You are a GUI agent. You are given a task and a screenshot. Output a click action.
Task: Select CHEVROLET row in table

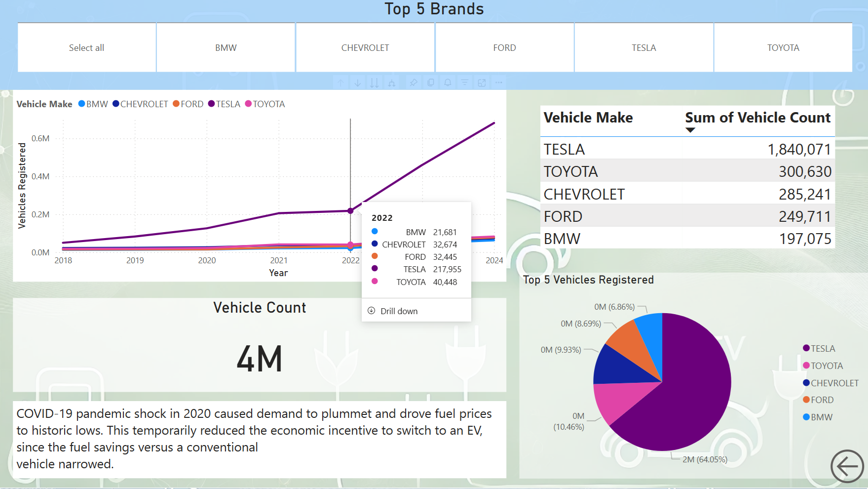tap(687, 194)
